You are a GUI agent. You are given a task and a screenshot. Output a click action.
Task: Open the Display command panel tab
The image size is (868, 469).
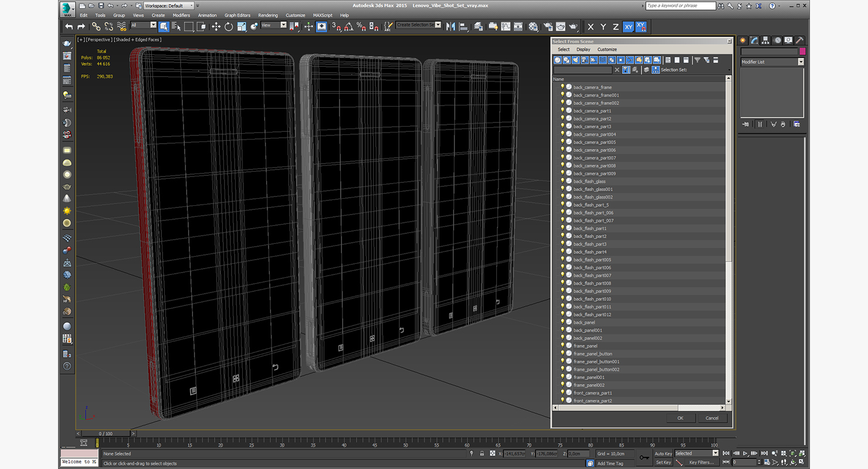[x=789, y=40]
